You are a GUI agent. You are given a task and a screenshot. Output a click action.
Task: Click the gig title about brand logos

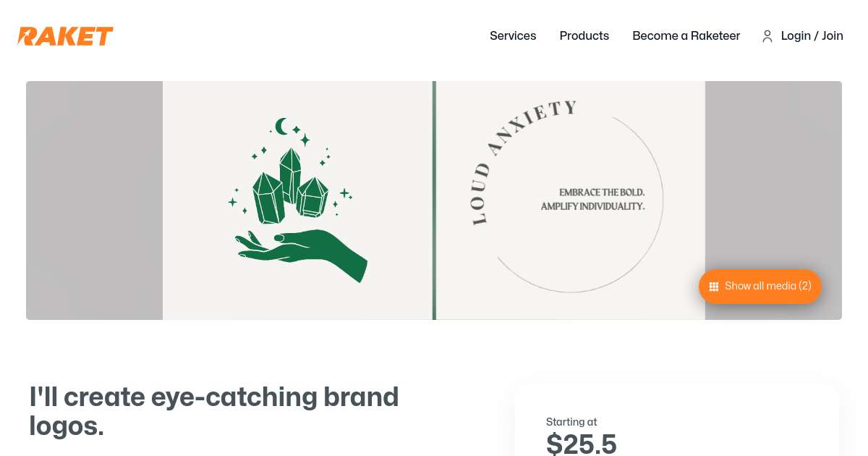click(214, 411)
